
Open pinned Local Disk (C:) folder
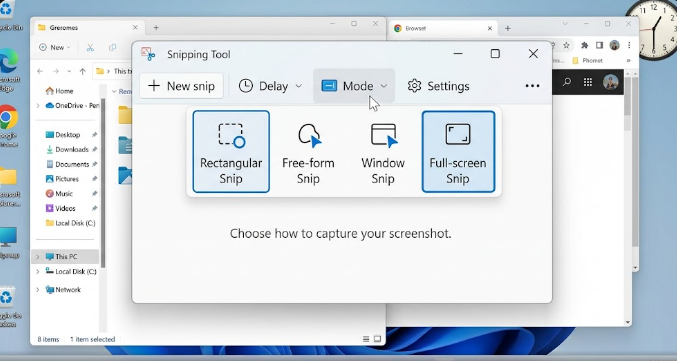70,223
